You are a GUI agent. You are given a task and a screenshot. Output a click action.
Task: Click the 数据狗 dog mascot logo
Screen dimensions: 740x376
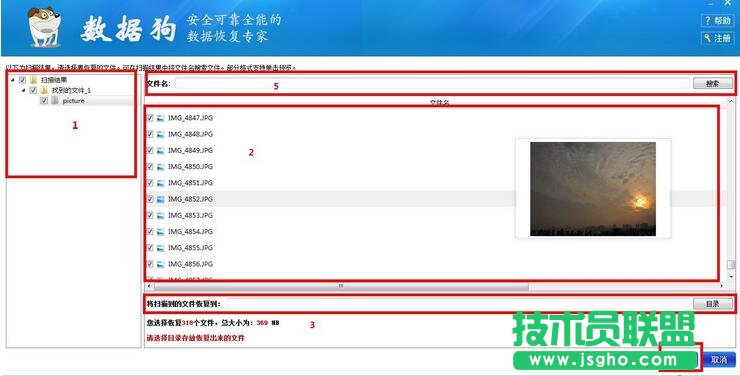[44, 26]
